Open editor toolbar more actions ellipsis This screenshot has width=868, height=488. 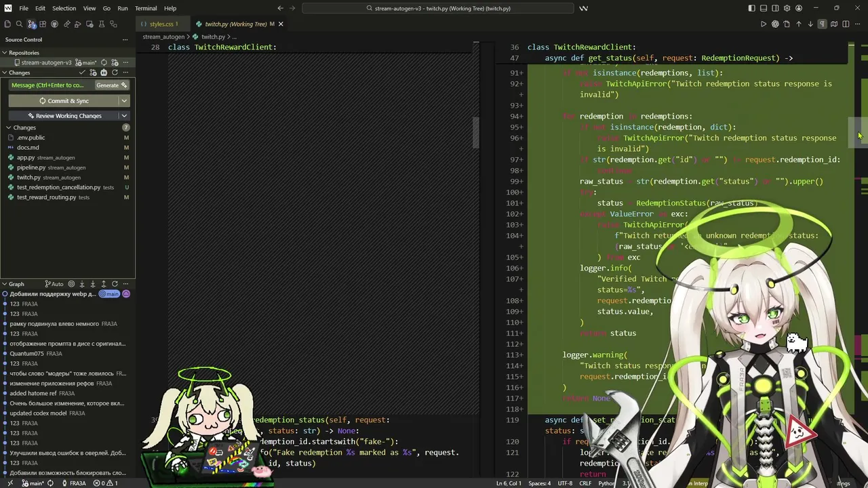(x=857, y=24)
